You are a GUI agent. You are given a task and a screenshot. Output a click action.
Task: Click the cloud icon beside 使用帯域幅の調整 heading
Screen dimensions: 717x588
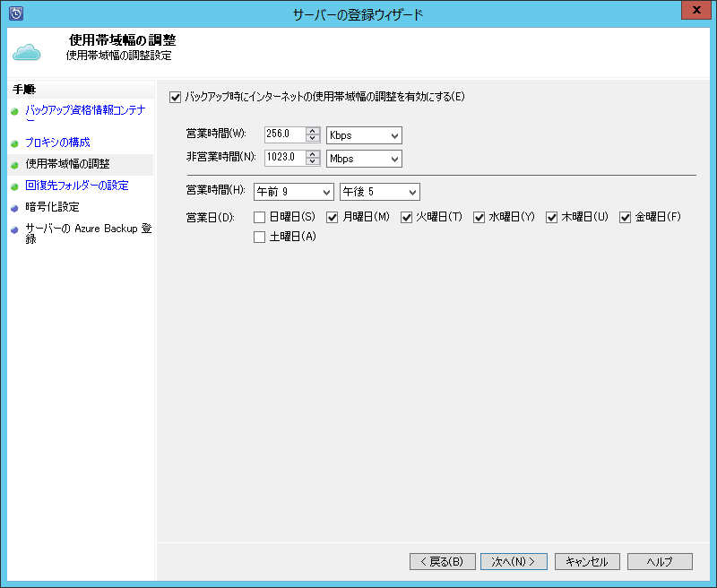pos(27,51)
